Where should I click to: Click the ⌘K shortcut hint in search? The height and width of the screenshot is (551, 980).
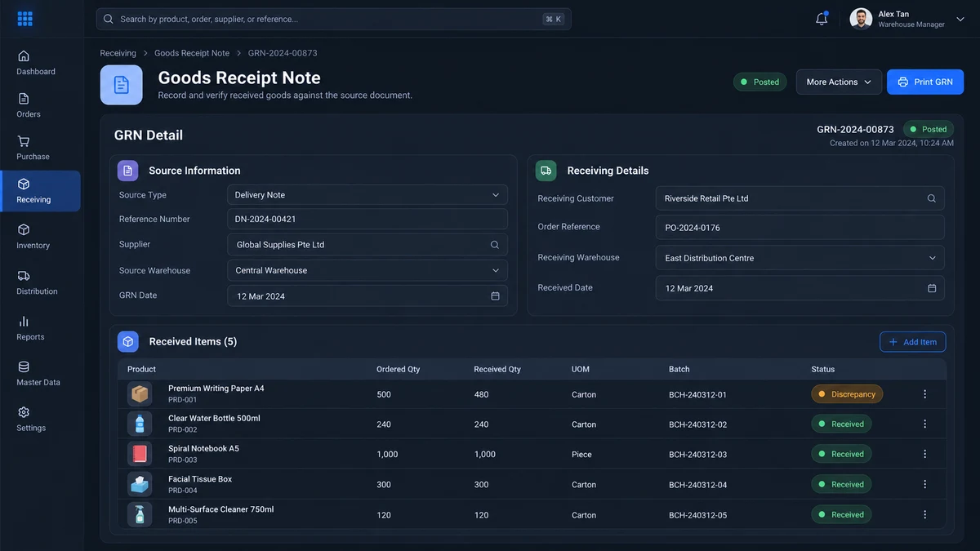coord(554,19)
